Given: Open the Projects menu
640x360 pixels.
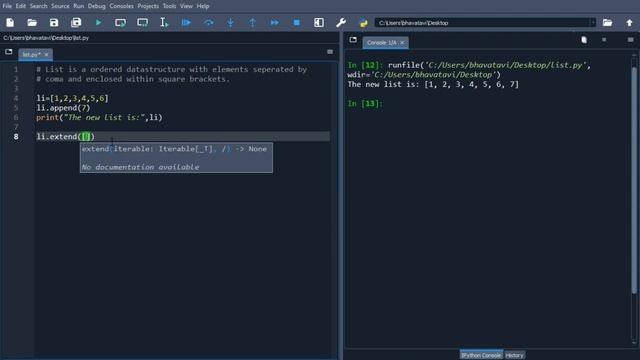Looking at the screenshot, I should pyautogui.click(x=148, y=6).
